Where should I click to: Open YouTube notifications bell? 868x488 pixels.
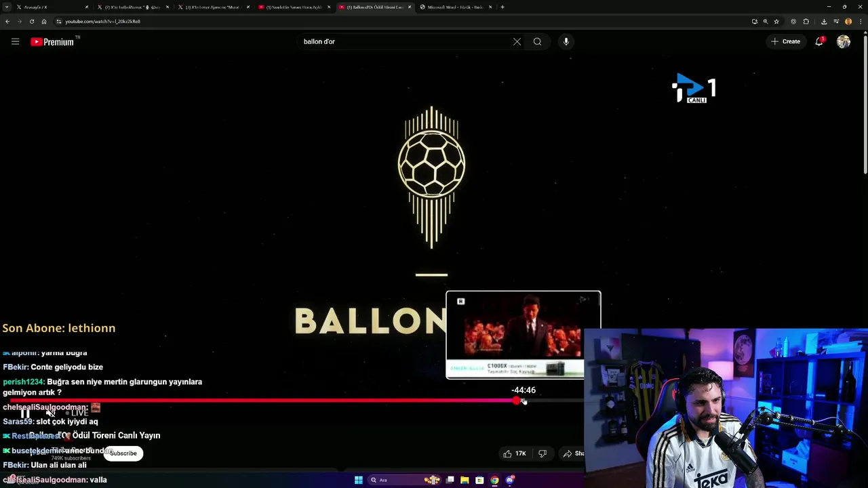(x=819, y=41)
